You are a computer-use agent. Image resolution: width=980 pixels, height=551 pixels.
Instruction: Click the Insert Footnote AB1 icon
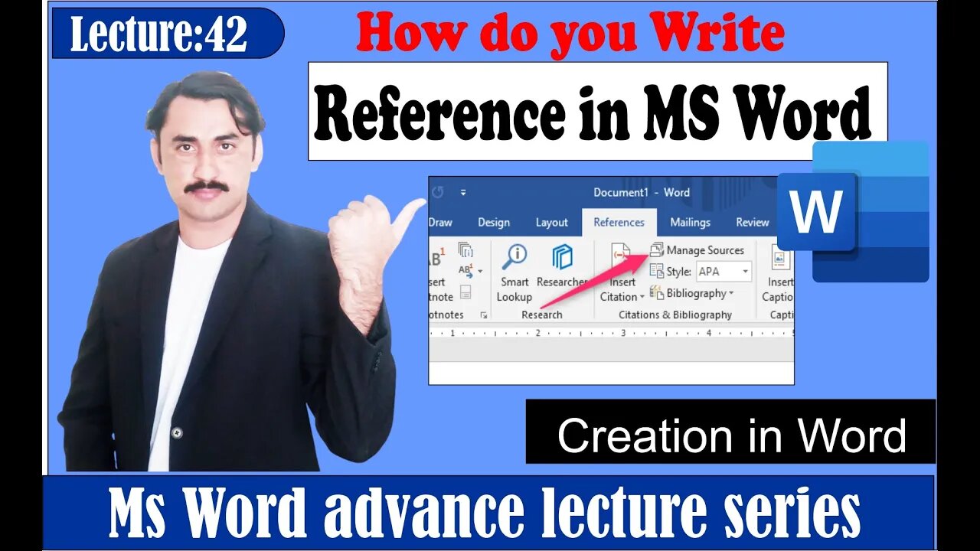coord(437,258)
